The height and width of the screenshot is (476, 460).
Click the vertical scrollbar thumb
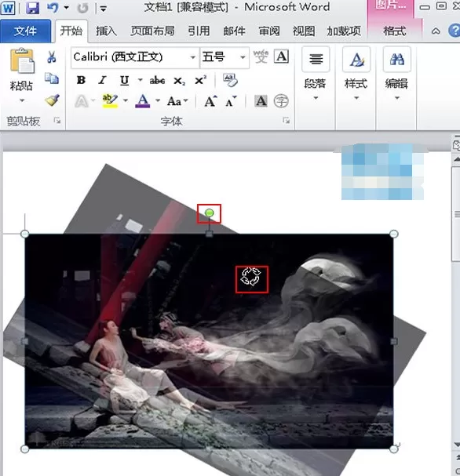456,214
